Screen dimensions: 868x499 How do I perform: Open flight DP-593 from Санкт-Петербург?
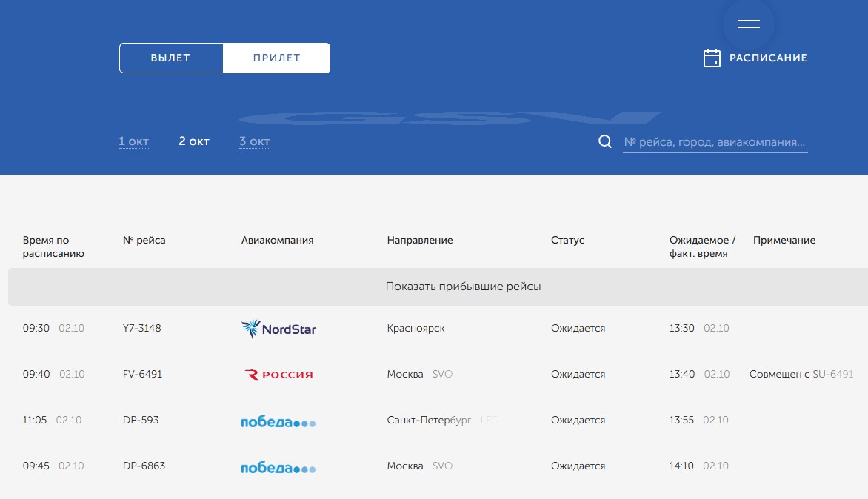point(438,421)
